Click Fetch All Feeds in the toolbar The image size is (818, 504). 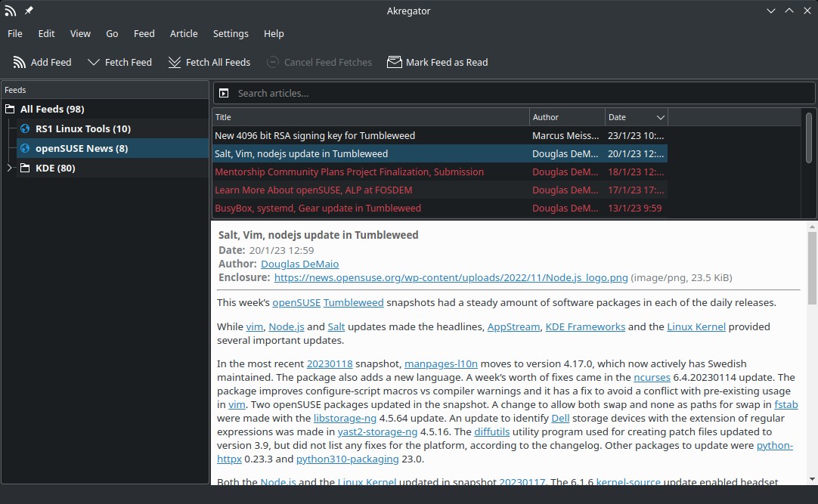click(x=209, y=63)
